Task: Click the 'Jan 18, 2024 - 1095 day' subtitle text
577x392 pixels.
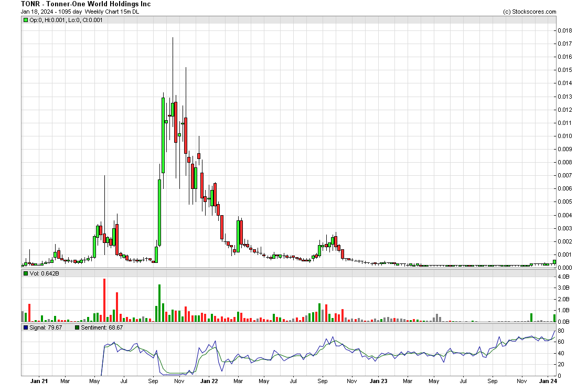Action: point(51,12)
